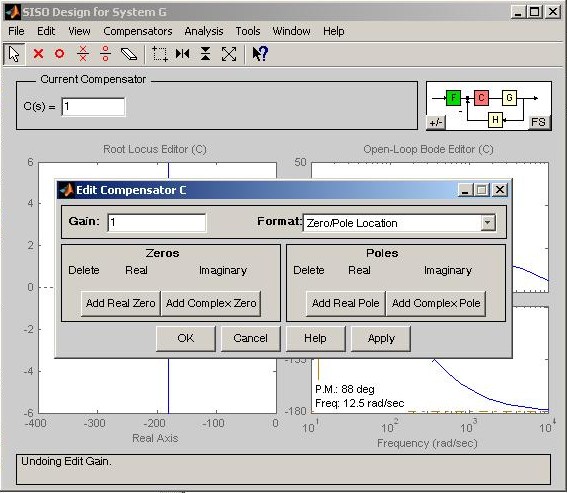Click the Gain input field
The image size is (567, 493).
157,222
